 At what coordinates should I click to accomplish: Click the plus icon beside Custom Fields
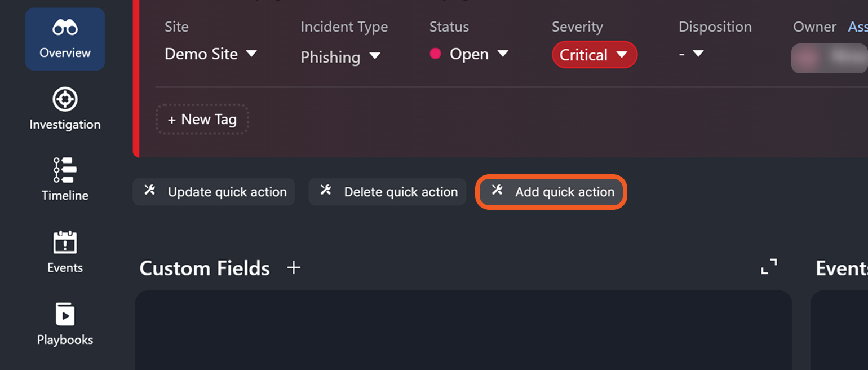point(294,268)
